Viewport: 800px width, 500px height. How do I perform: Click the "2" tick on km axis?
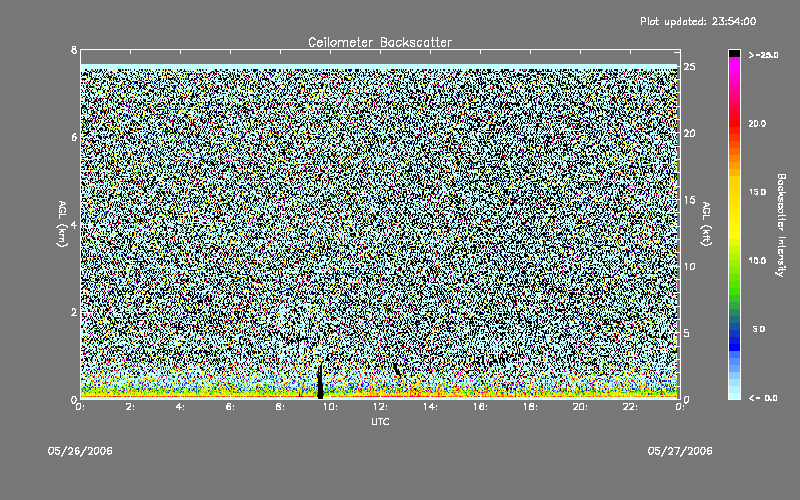tap(74, 312)
